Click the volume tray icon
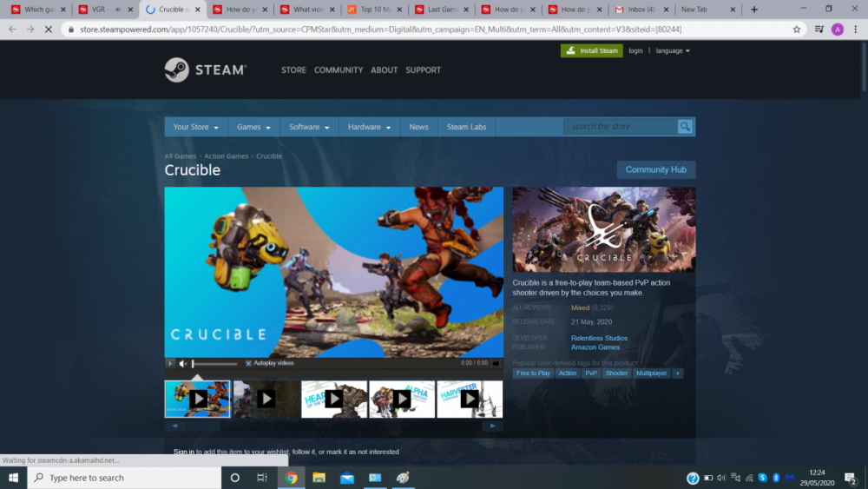 721,478
